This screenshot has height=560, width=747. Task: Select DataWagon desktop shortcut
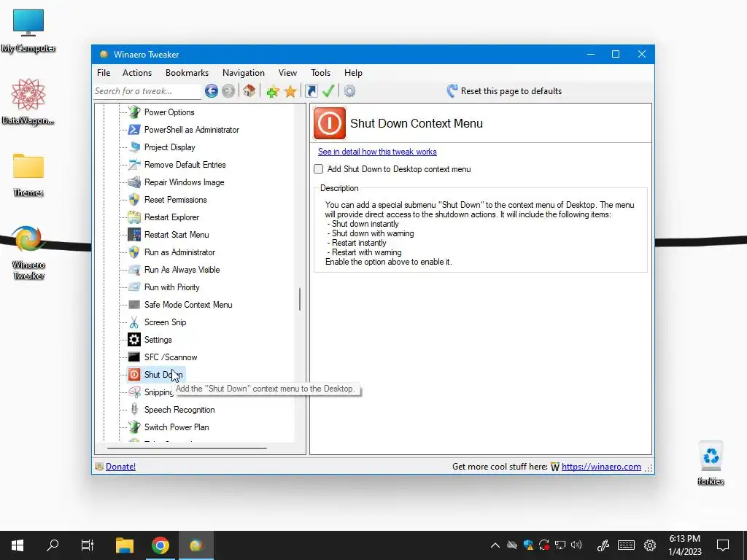(x=28, y=102)
